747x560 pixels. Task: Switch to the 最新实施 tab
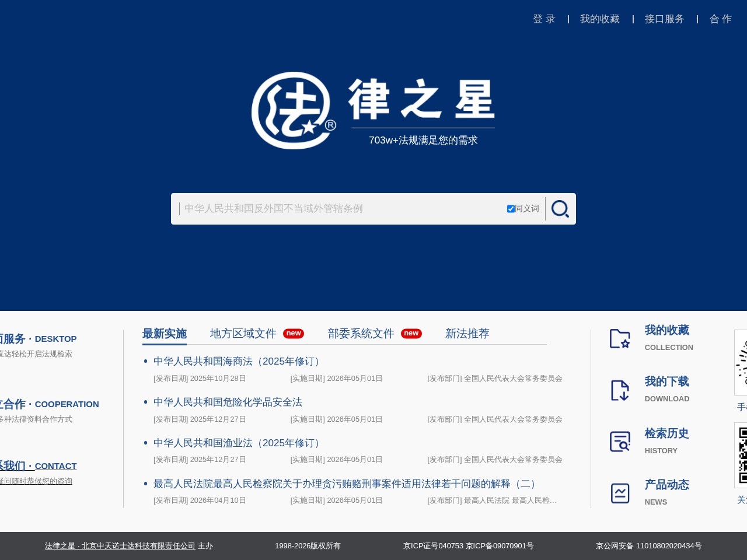165,334
